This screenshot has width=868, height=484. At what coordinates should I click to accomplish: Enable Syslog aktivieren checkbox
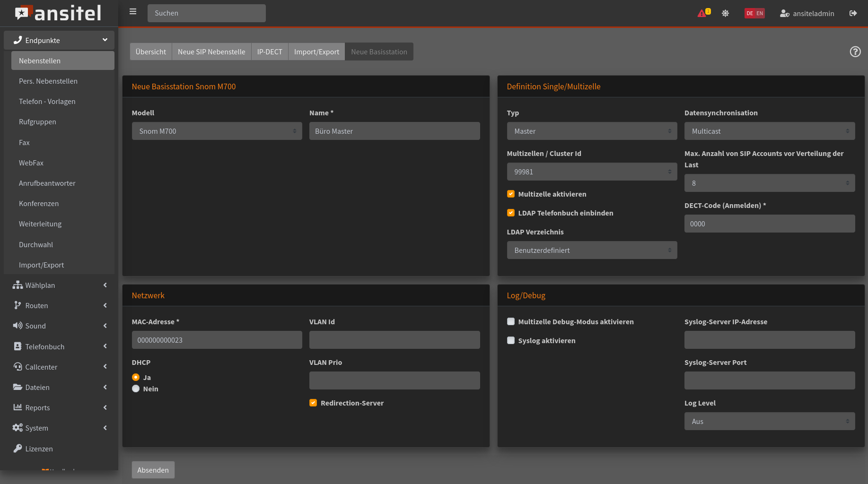coord(511,341)
